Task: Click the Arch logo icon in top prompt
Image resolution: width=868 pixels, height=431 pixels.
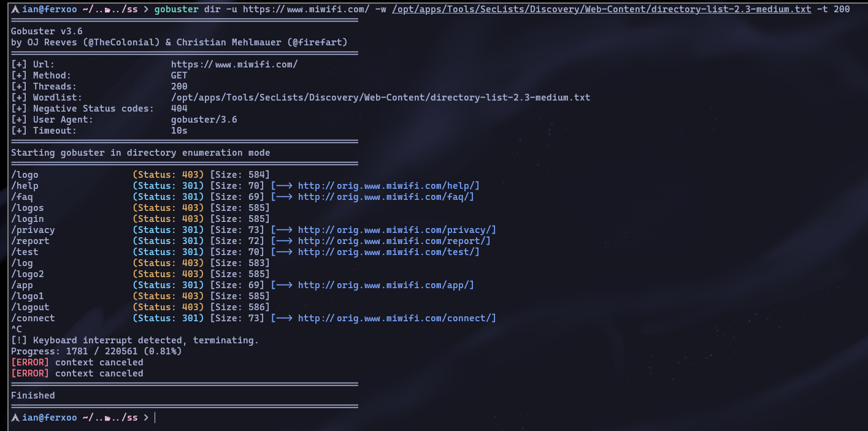Action: [15, 9]
